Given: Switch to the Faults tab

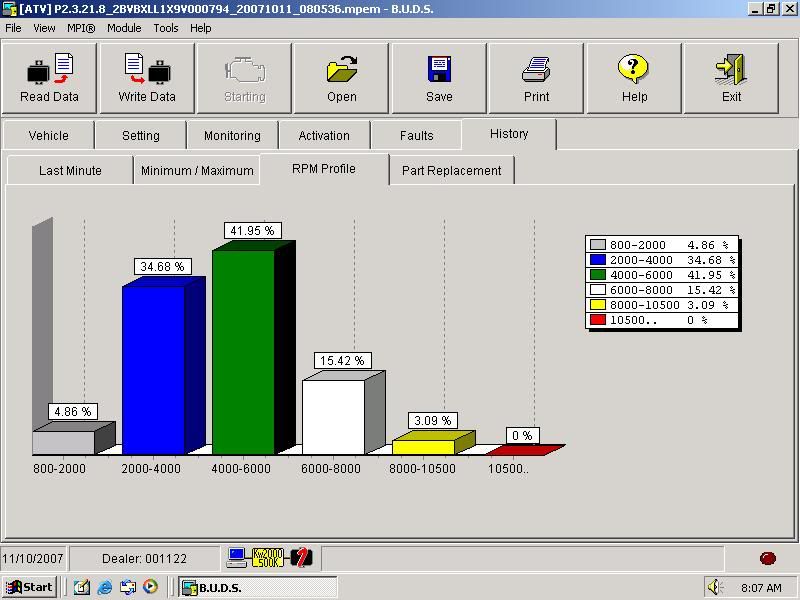Looking at the screenshot, I should point(416,136).
